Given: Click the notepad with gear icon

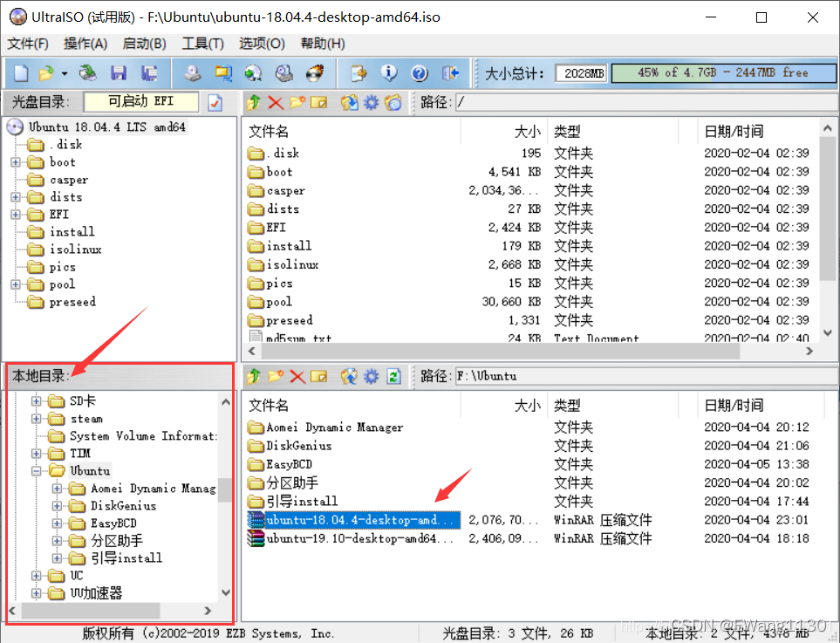Looking at the screenshot, I should (x=359, y=73).
